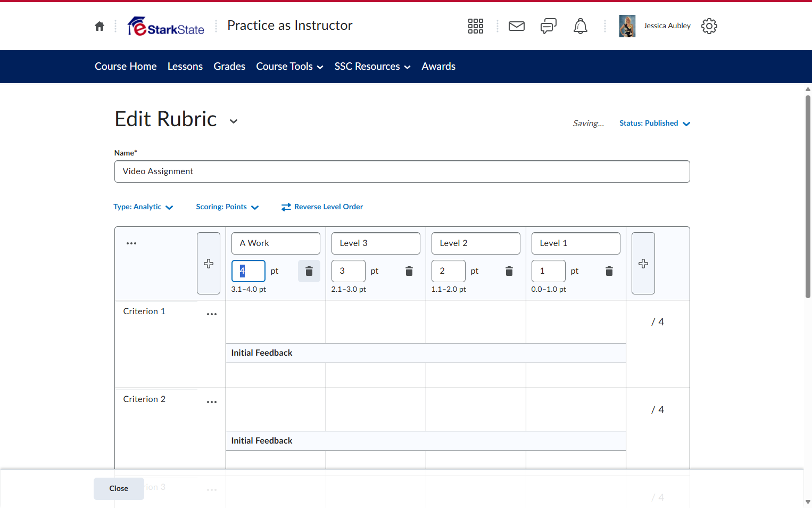Edit the Level 3 name field
Image resolution: width=812 pixels, height=508 pixels.
point(376,243)
